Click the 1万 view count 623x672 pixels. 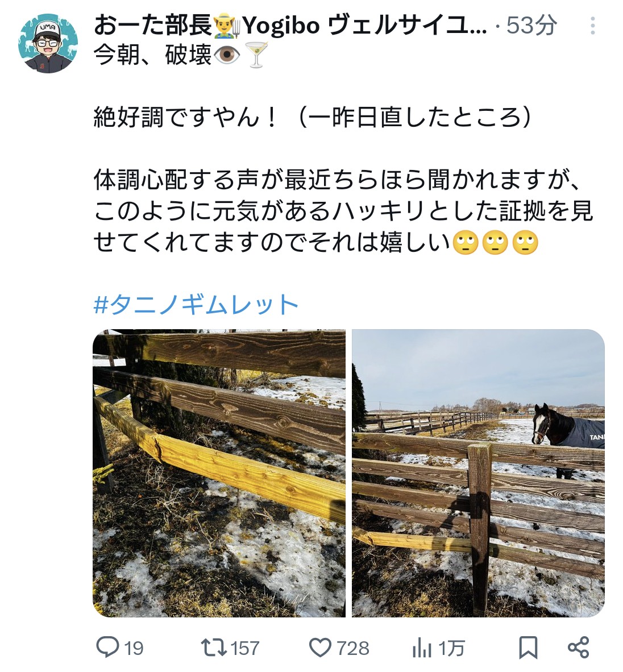click(451, 648)
